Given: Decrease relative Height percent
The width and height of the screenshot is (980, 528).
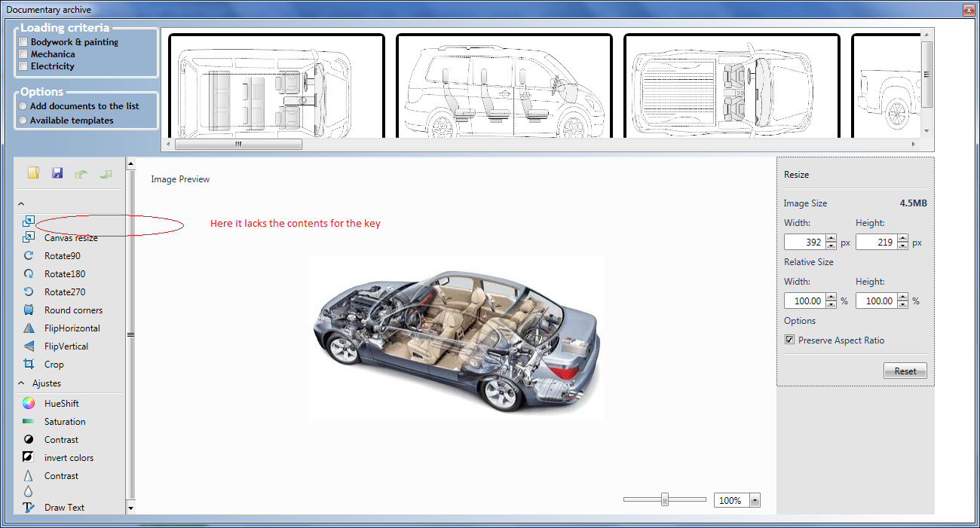Looking at the screenshot, I should (x=903, y=305).
